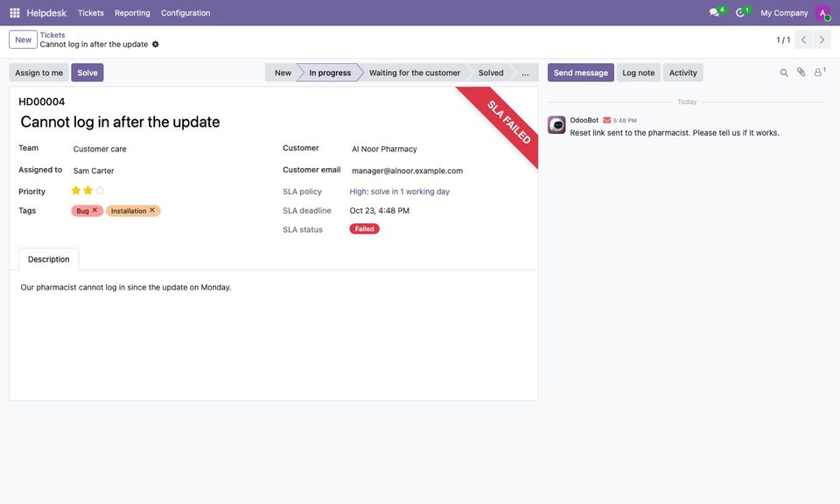The image size is (840, 504).
Task: Open the Configuration menu
Action: tap(185, 13)
